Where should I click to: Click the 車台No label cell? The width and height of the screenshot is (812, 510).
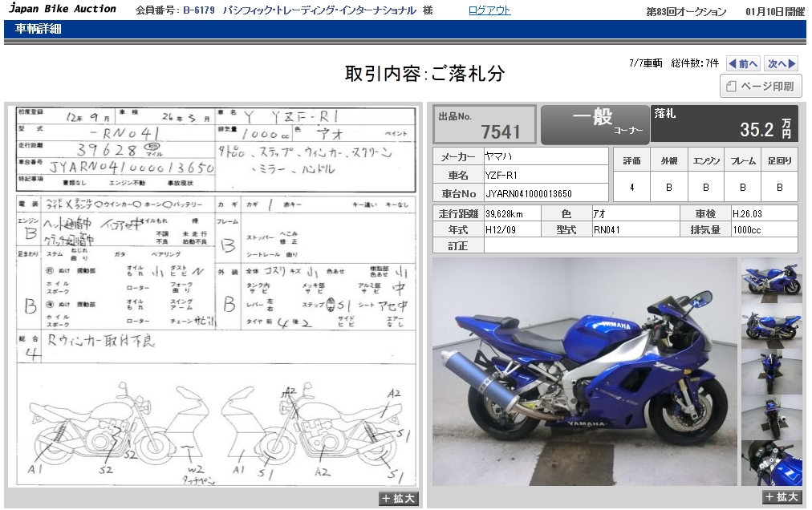[458, 193]
